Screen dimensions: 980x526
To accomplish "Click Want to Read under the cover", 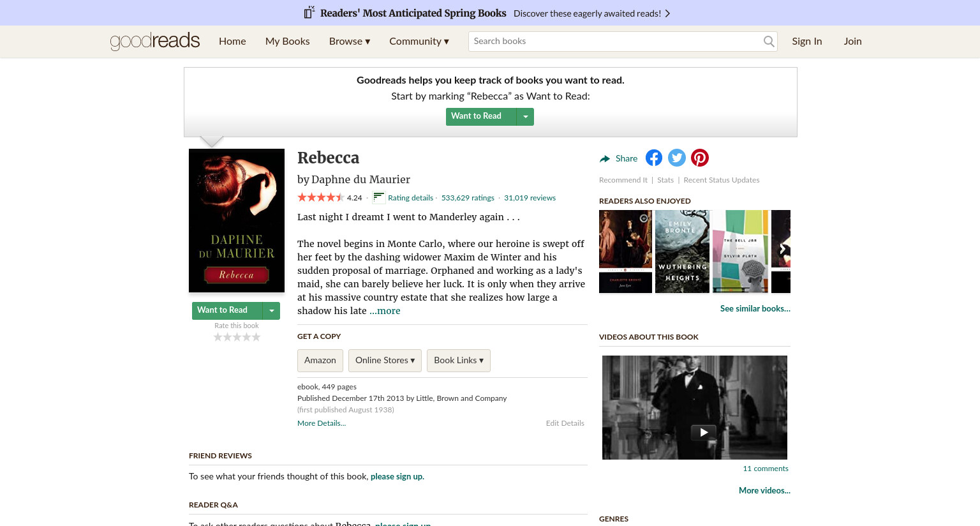I will pyautogui.click(x=227, y=310).
